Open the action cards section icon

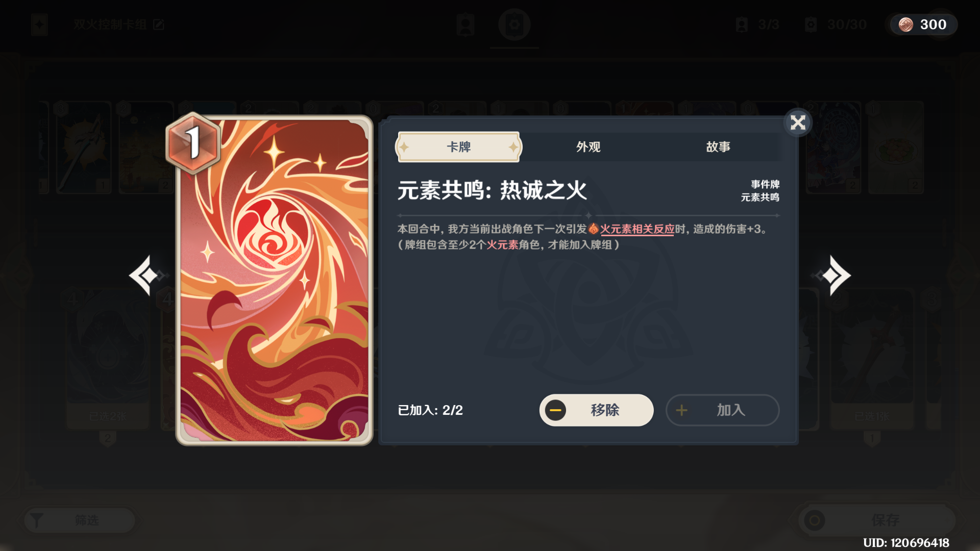coord(514,24)
